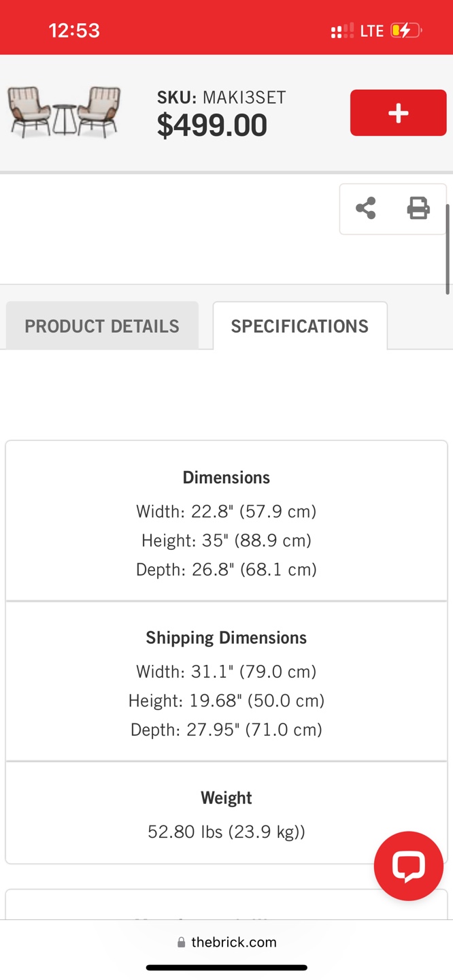Tap the $499.00 price
The height and width of the screenshot is (980, 453).
click(212, 125)
